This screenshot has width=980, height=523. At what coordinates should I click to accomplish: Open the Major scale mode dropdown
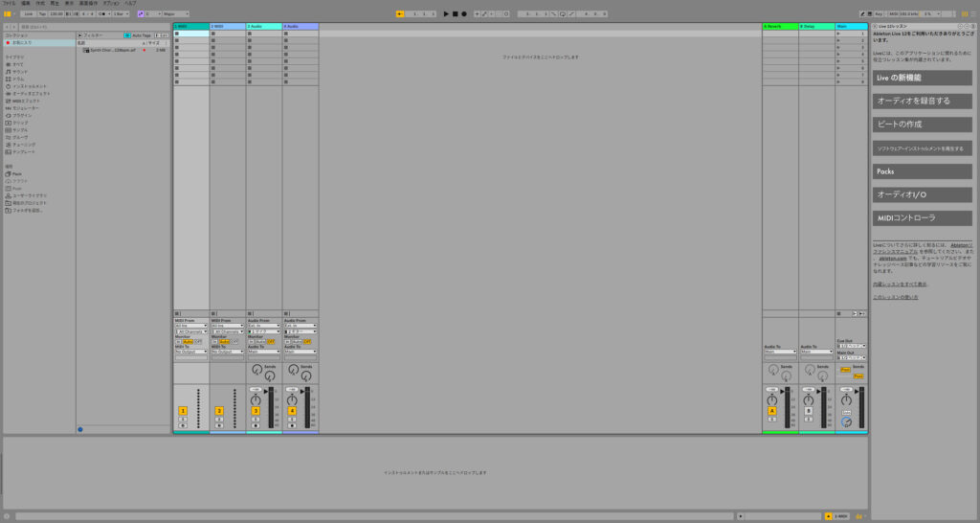176,14
